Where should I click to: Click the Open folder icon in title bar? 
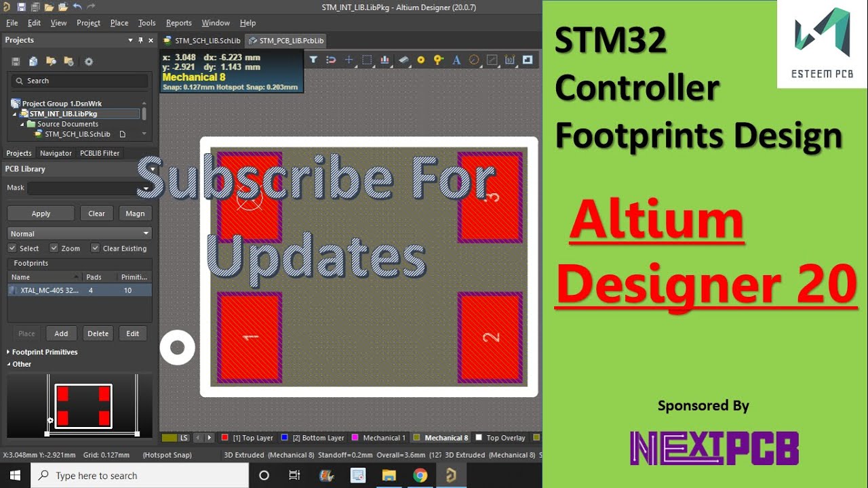point(49,7)
